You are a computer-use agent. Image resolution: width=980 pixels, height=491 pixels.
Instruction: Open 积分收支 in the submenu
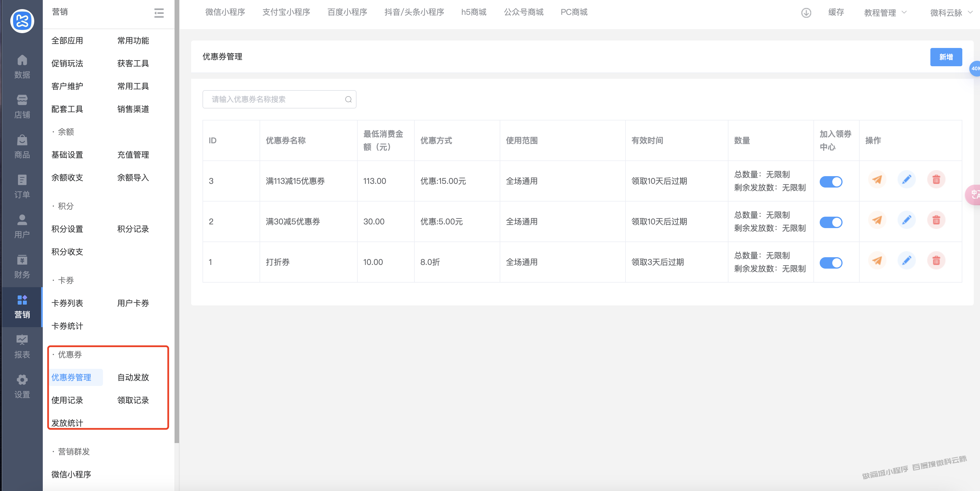[x=67, y=251]
